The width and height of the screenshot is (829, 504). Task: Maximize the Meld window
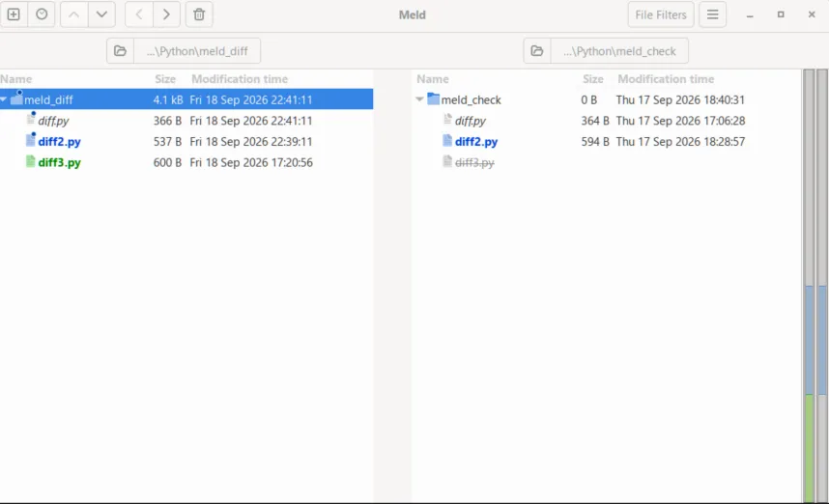781,14
